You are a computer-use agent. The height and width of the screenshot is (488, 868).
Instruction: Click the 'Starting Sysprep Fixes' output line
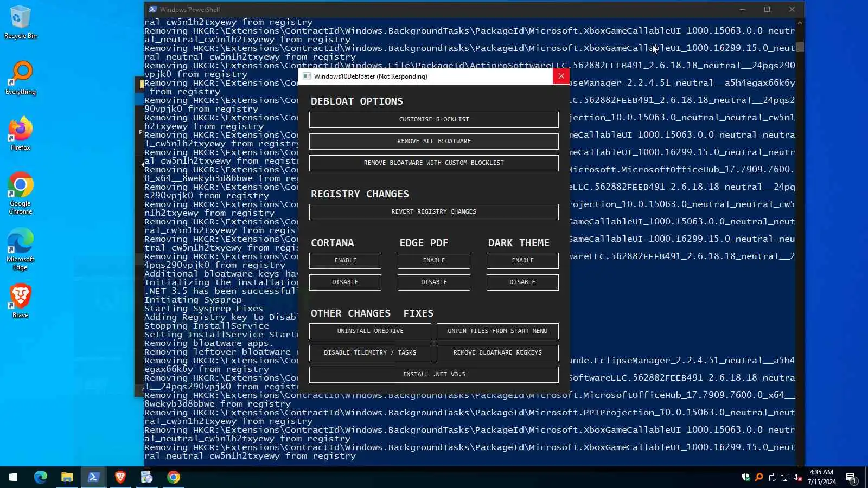click(x=204, y=309)
